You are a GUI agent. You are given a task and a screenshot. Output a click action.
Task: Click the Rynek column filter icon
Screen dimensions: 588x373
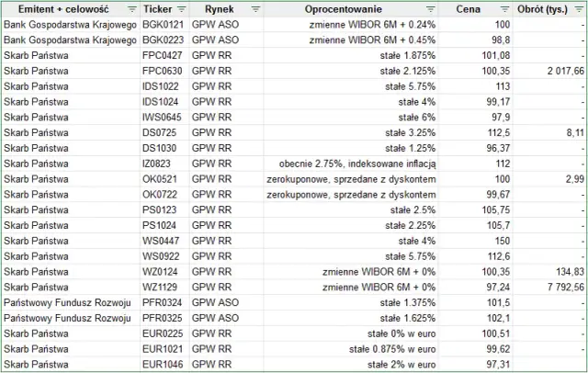tap(254, 8)
